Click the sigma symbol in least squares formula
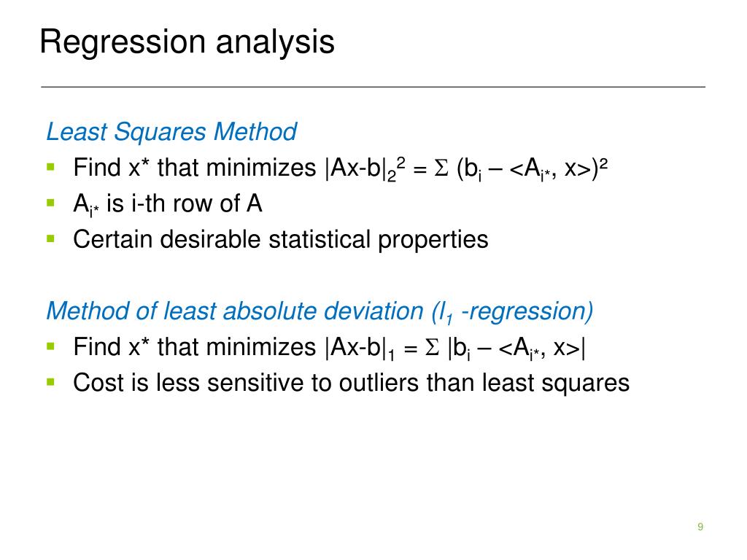The width and height of the screenshot is (747, 560). click(441, 168)
